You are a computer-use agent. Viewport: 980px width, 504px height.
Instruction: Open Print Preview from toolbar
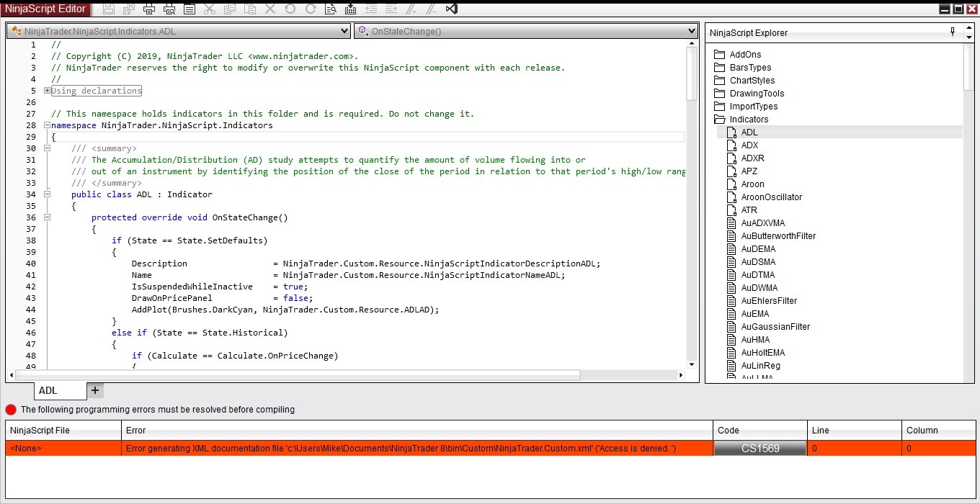pyautogui.click(x=169, y=9)
